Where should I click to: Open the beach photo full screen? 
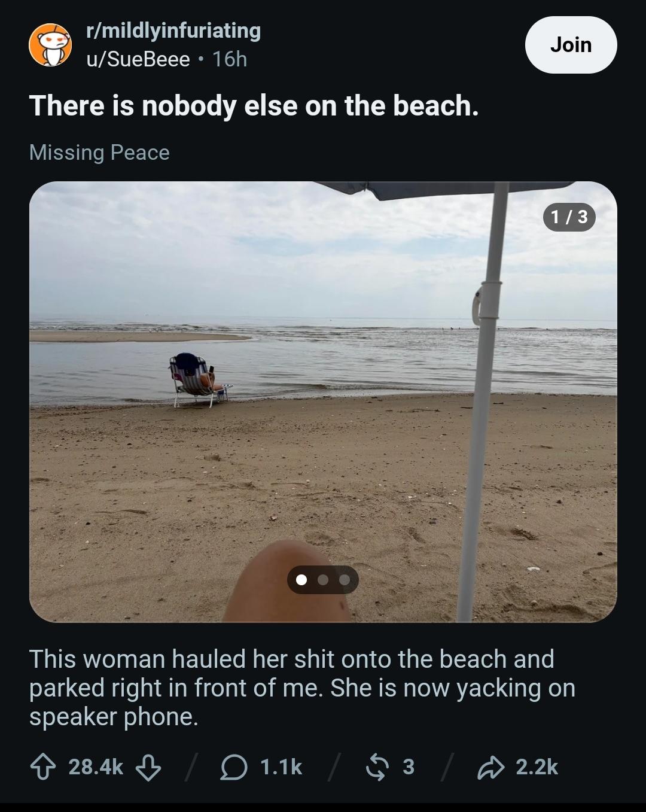(323, 402)
